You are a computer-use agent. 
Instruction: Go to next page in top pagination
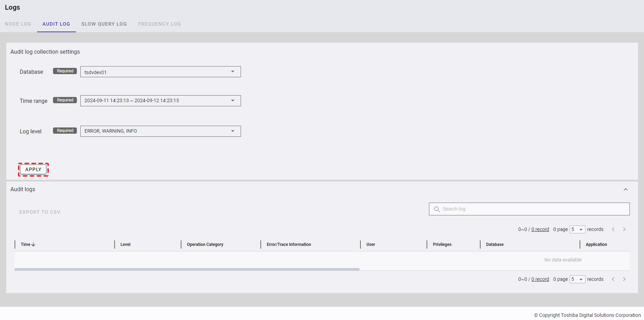pyautogui.click(x=624, y=229)
